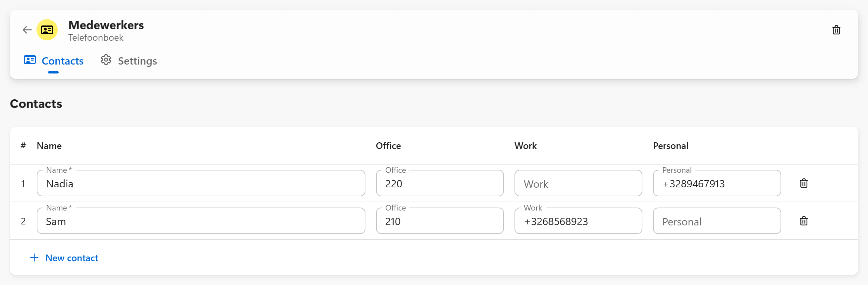Click the plus icon for new contact

pos(34,258)
